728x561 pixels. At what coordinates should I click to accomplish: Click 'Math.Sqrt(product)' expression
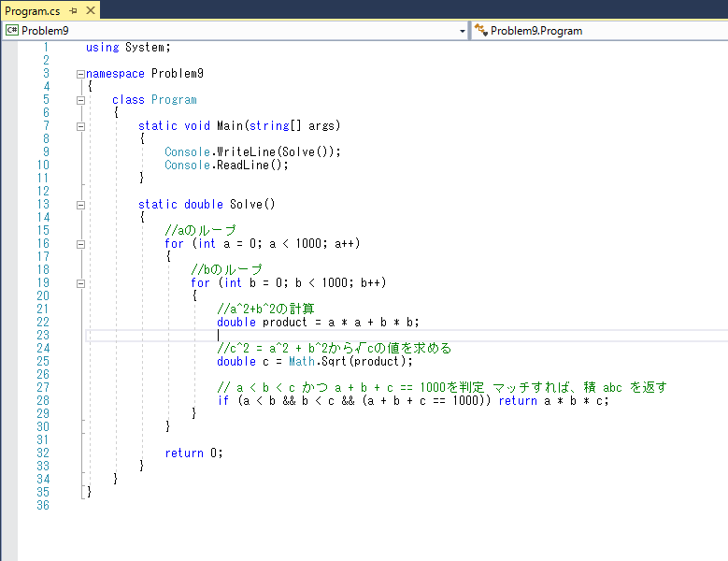(348, 361)
